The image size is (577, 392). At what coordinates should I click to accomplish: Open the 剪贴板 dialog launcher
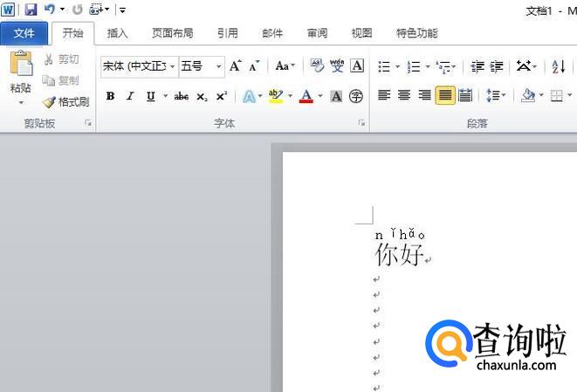pos(88,123)
